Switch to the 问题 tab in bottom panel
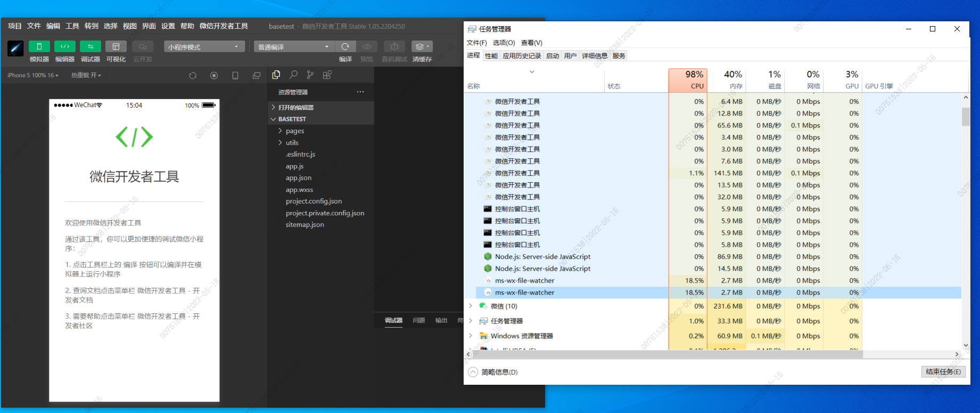Image resolution: width=980 pixels, height=413 pixels. point(419,320)
